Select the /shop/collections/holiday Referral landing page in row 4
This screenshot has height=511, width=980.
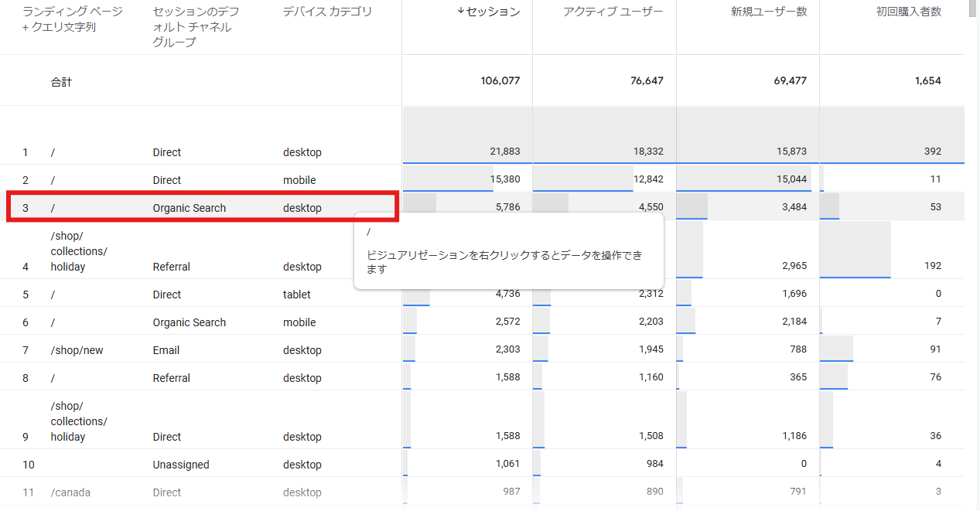coord(79,251)
